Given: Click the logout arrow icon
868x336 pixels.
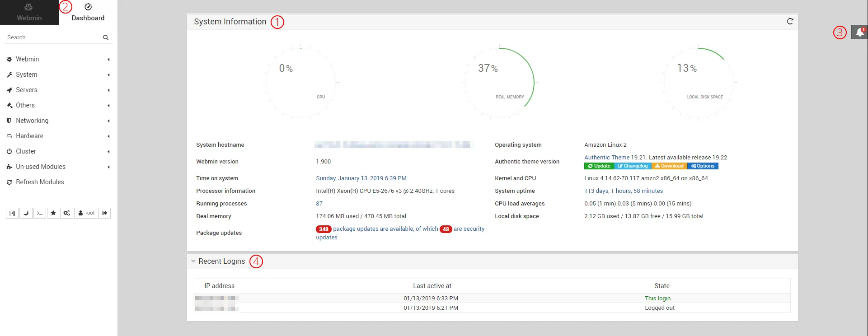Looking at the screenshot, I should [x=104, y=213].
